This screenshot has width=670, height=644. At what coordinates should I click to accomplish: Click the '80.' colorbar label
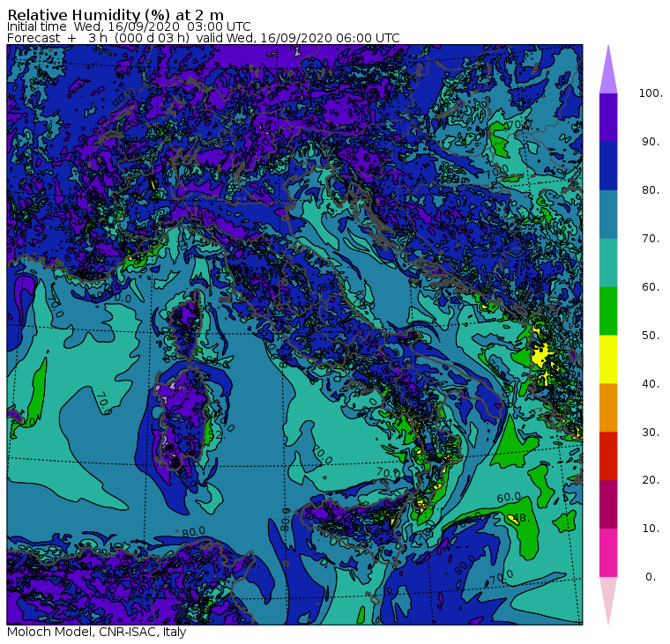651,190
